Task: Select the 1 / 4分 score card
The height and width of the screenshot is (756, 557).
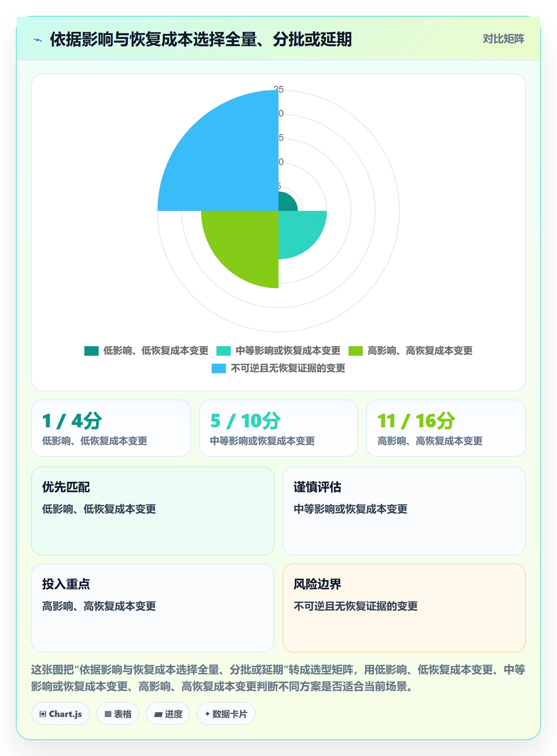Action: [111, 428]
